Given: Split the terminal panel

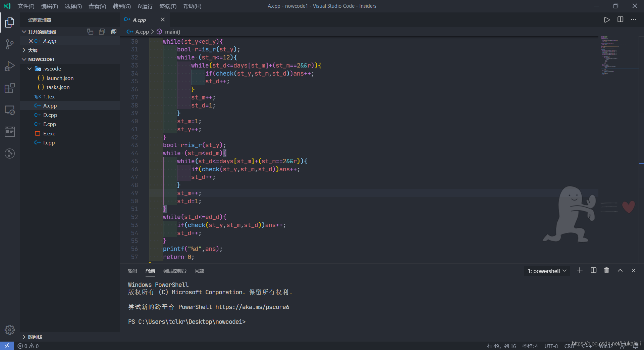Looking at the screenshot, I should 593,270.
